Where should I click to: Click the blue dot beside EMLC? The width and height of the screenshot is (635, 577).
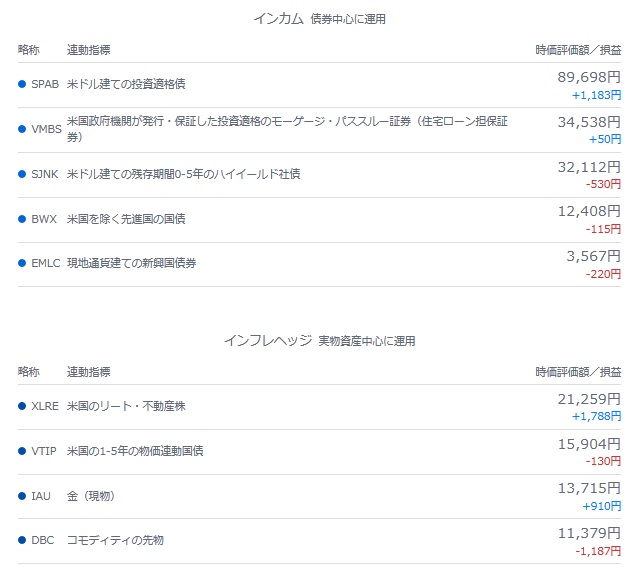pos(22,263)
